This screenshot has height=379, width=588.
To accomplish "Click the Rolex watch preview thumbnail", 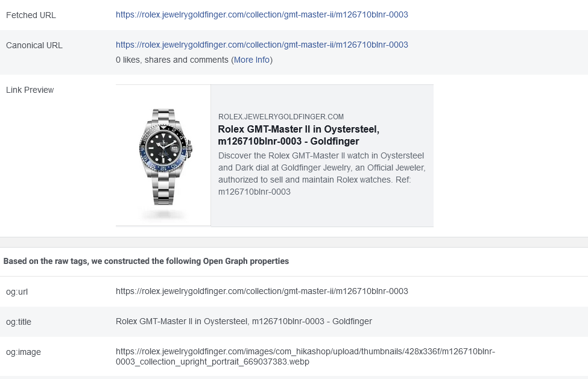I will click(163, 156).
